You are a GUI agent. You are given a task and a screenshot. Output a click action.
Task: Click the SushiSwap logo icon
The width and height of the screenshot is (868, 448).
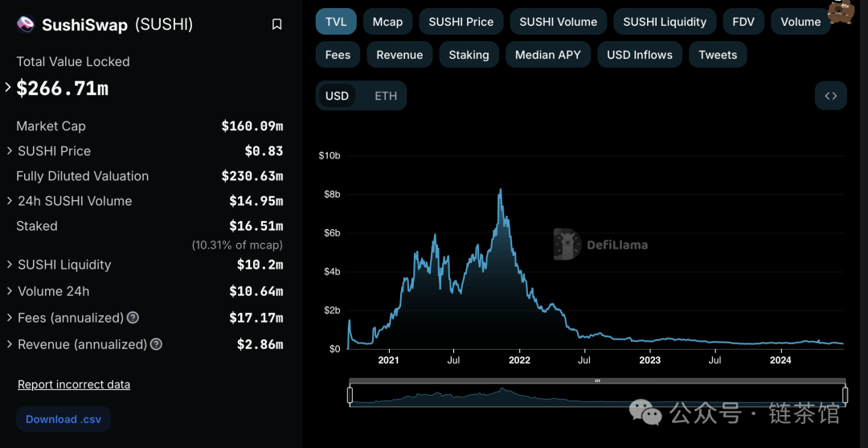point(26,24)
